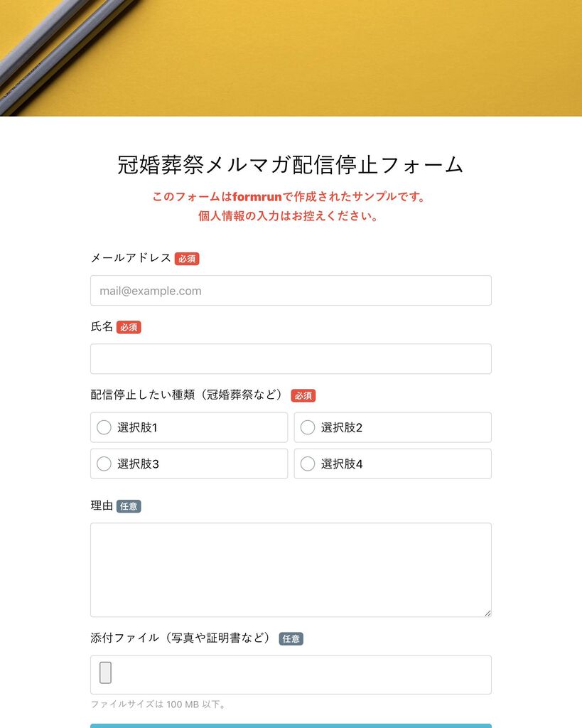This screenshot has width=582, height=728.
Task: Select the 選択肢1 radio button
Action: tap(104, 427)
